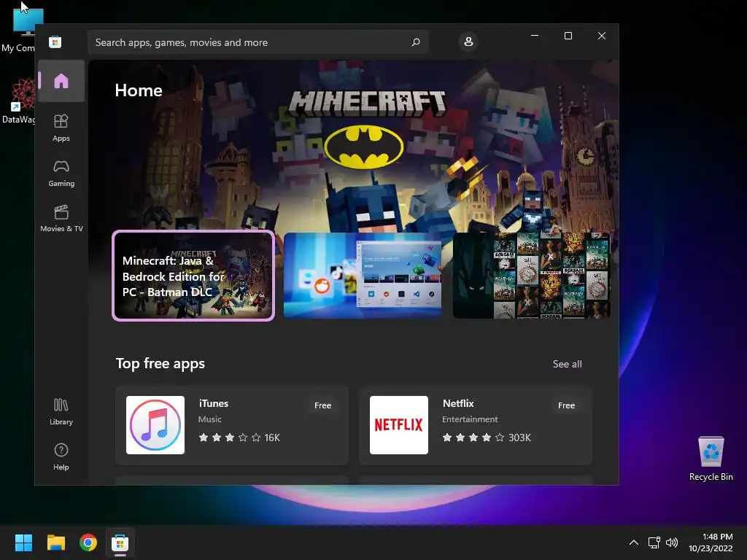The image size is (747, 560).
Task: Select the Windows apps featured card
Action: tap(363, 275)
